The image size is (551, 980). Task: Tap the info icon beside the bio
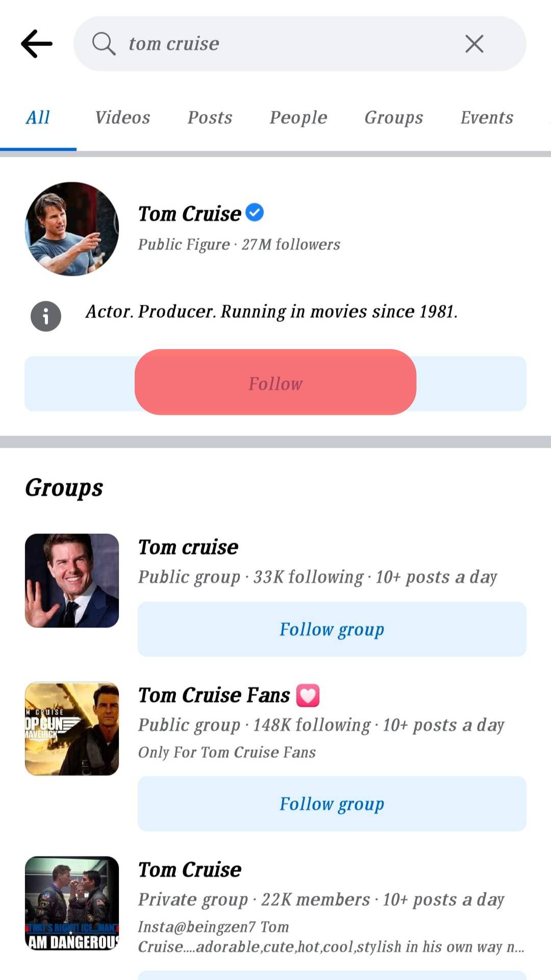46,316
